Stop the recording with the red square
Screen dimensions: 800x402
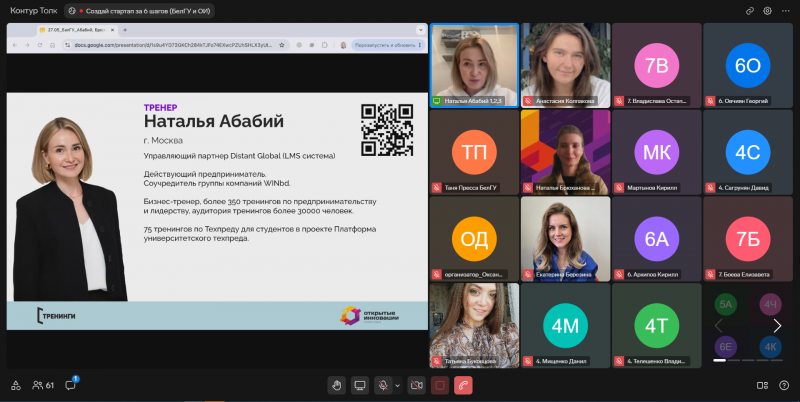point(440,385)
